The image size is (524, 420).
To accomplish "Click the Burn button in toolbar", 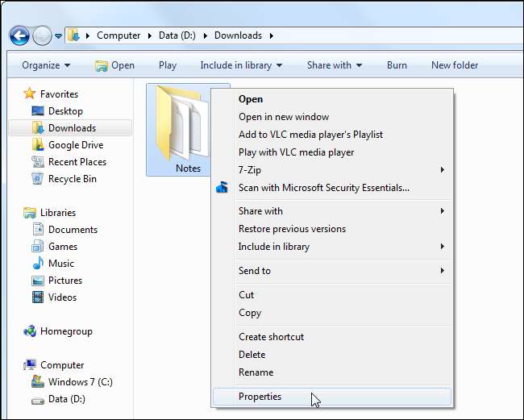I will click(x=396, y=65).
